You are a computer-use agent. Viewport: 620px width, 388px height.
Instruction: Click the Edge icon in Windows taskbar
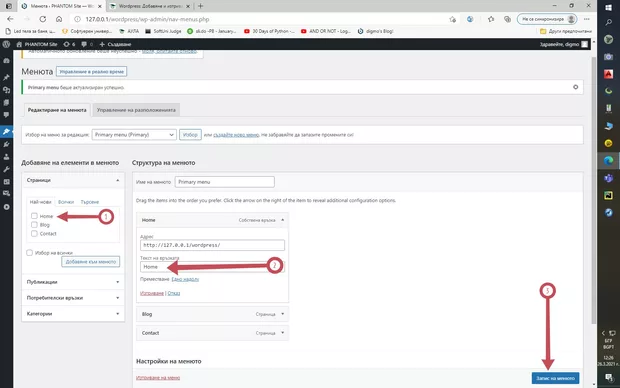(x=609, y=160)
